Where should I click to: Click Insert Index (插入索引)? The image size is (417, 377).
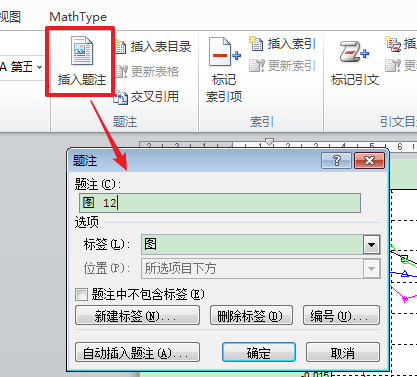(x=282, y=44)
